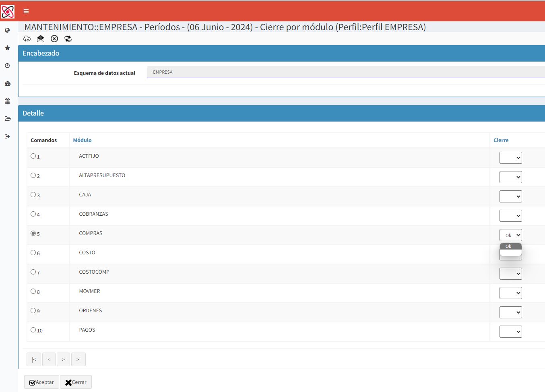This screenshot has height=392, width=545.
Task: Sort by the Cierre column header
Action: [501, 140]
